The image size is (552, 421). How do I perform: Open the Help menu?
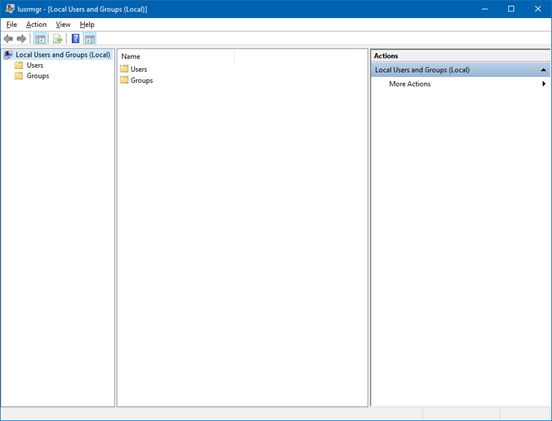click(87, 25)
